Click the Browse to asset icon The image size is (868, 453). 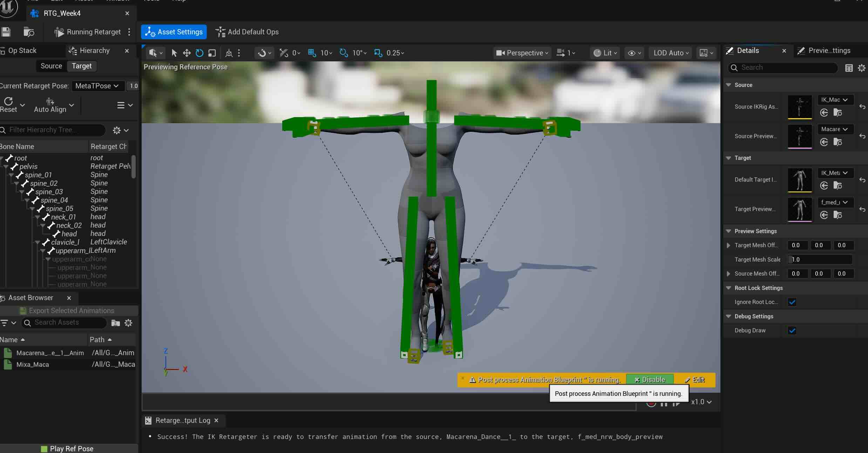coord(29,32)
